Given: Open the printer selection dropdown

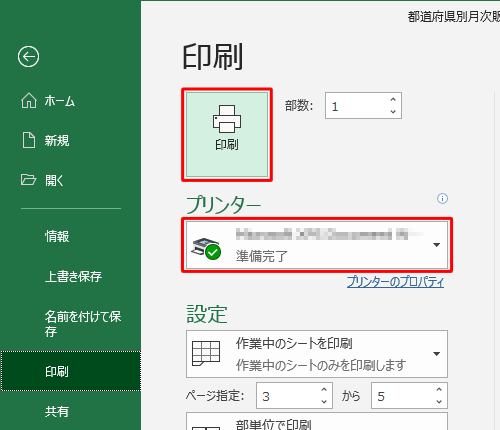Looking at the screenshot, I should click(317, 245).
